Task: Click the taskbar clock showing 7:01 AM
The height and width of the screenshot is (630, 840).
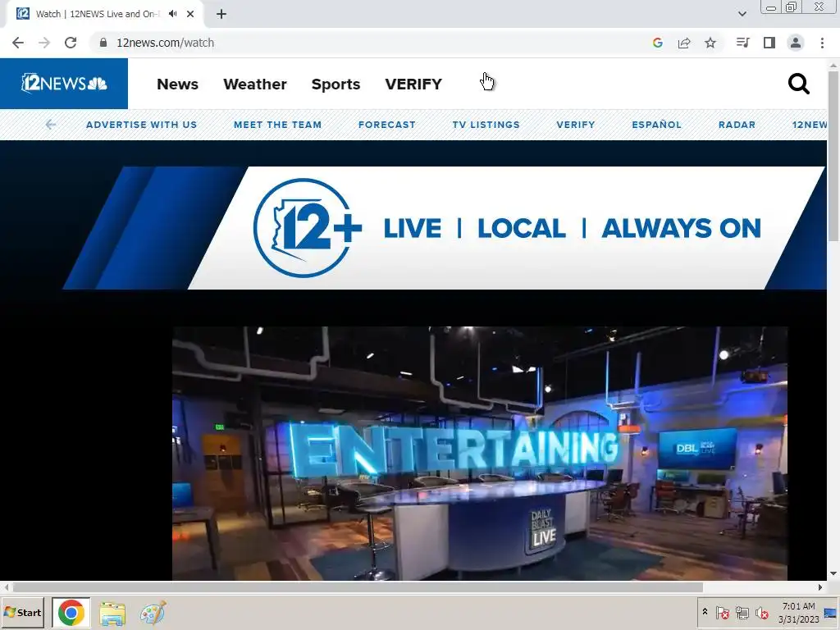Action: point(799,613)
